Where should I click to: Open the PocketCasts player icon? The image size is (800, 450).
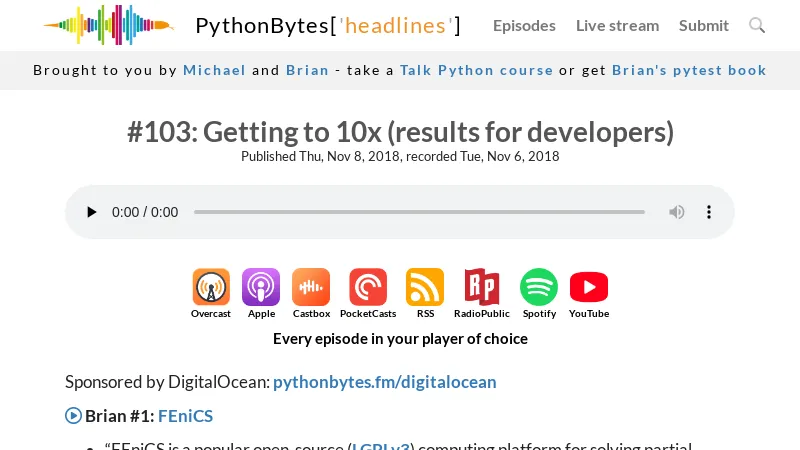[368, 288]
